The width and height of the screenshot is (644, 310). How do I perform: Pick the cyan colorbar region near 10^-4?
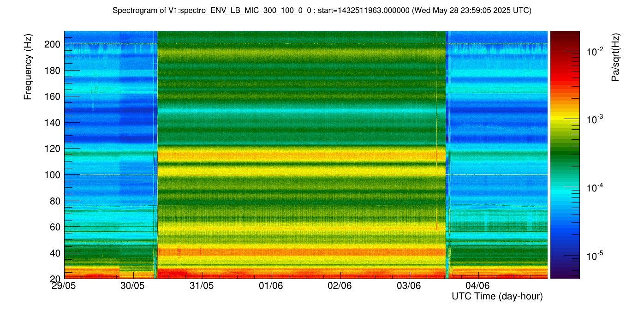pos(564,190)
